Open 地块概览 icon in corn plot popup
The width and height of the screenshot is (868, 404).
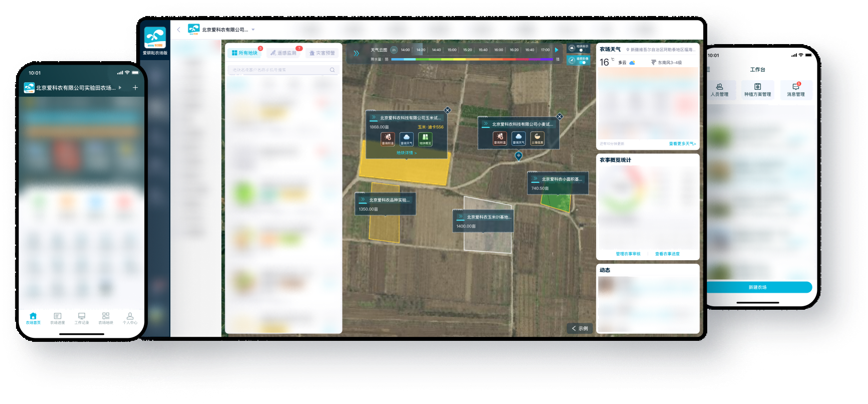[x=425, y=138]
